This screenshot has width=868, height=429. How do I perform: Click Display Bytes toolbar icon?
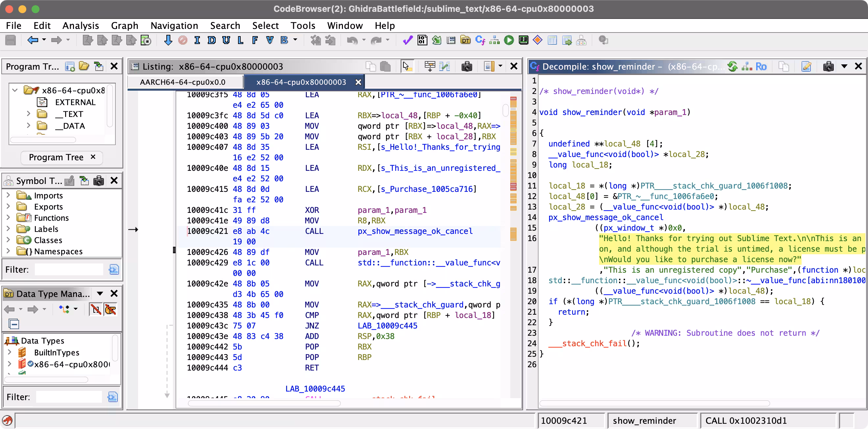coord(422,40)
